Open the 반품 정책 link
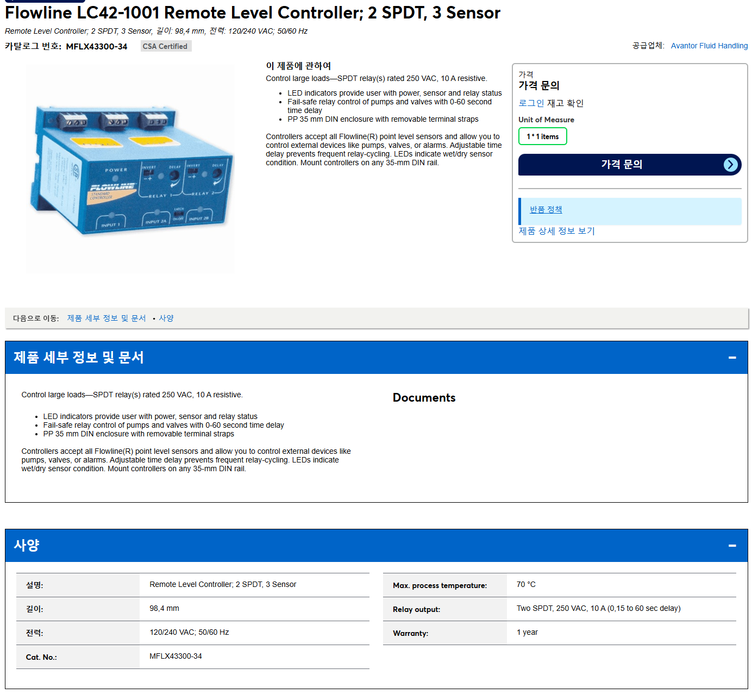 (x=546, y=210)
